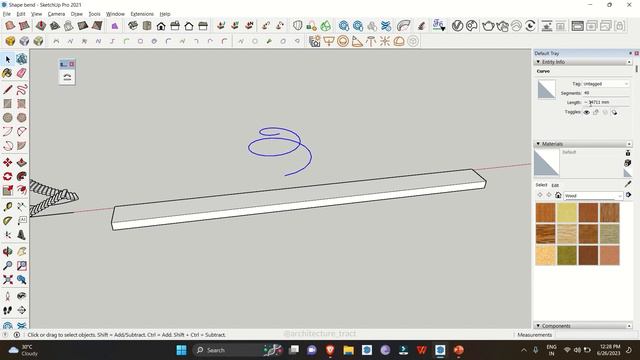The width and height of the screenshot is (640, 360).
Task: Click the Length value field
Action: pyautogui.click(x=606, y=102)
